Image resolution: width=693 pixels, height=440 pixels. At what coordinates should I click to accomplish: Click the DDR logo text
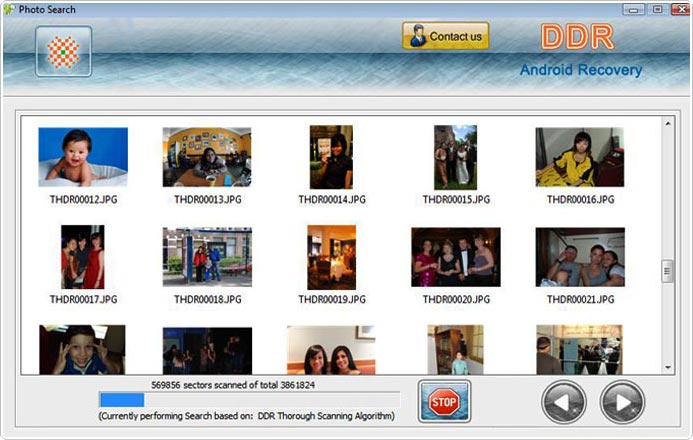tap(577, 37)
